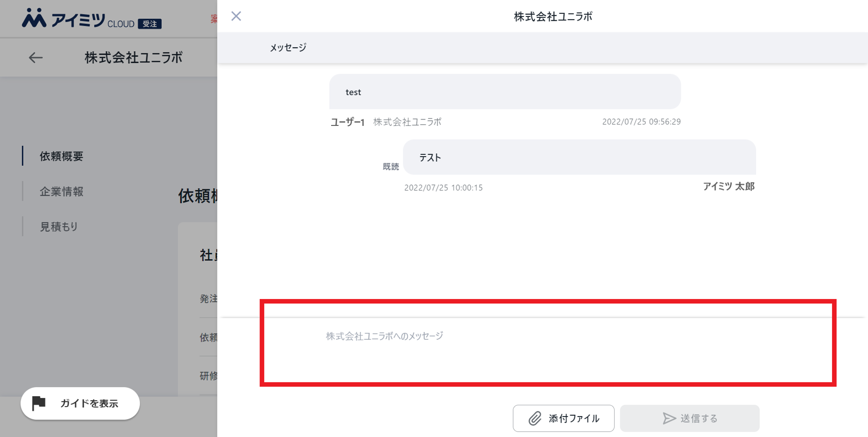Select 企業情報 in the sidebar
This screenshot has width=868, height=437.
pyautogui.click(x=61, y=191)
